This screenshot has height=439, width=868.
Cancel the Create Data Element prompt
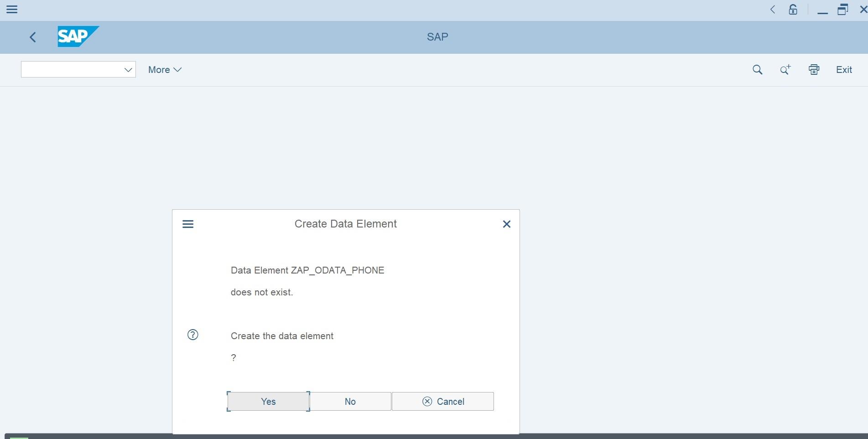coord(442,401)
